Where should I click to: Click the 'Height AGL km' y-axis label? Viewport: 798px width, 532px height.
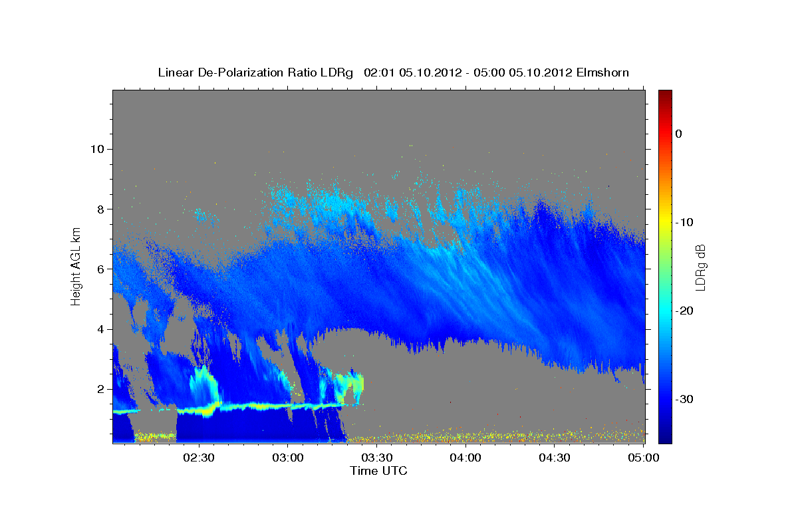(x=76, y=266)
